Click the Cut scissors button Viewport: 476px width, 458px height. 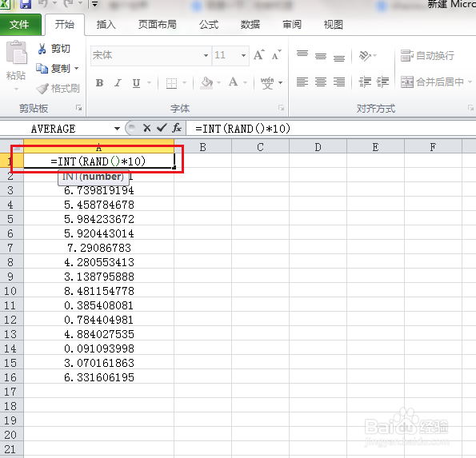coord(54,49)
